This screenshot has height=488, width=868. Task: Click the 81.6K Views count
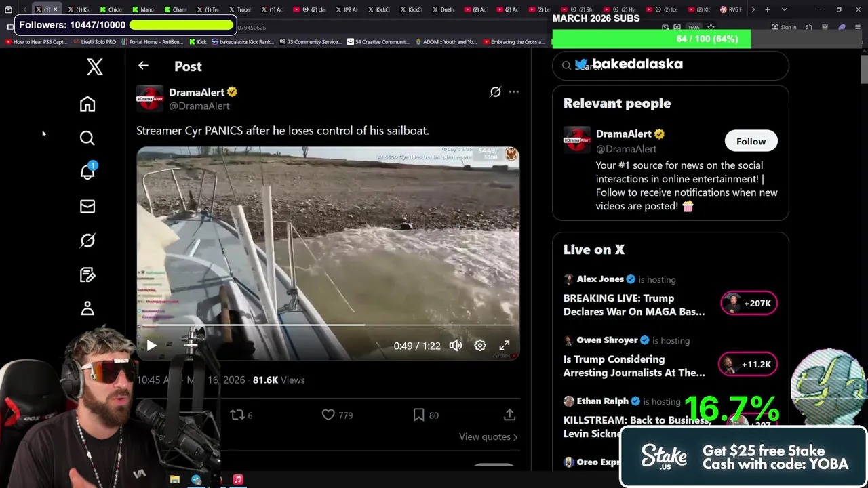pyautogui.click(x=279, y=380)
